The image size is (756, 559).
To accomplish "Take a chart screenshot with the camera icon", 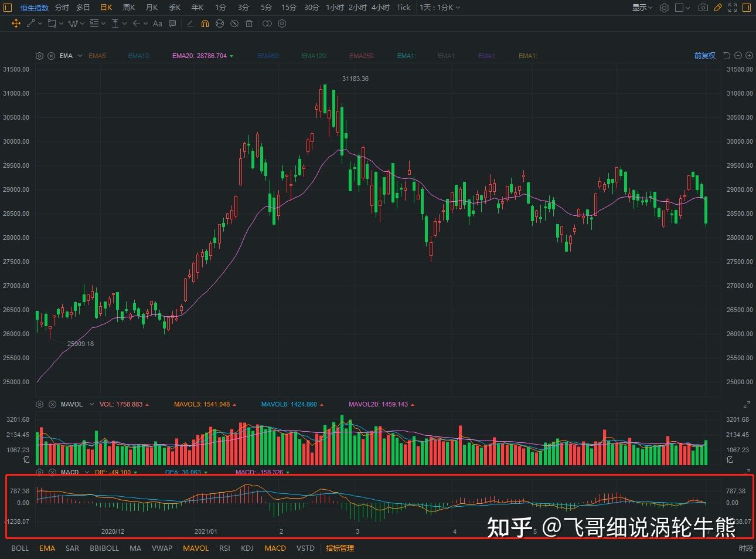I will (704, 8).
